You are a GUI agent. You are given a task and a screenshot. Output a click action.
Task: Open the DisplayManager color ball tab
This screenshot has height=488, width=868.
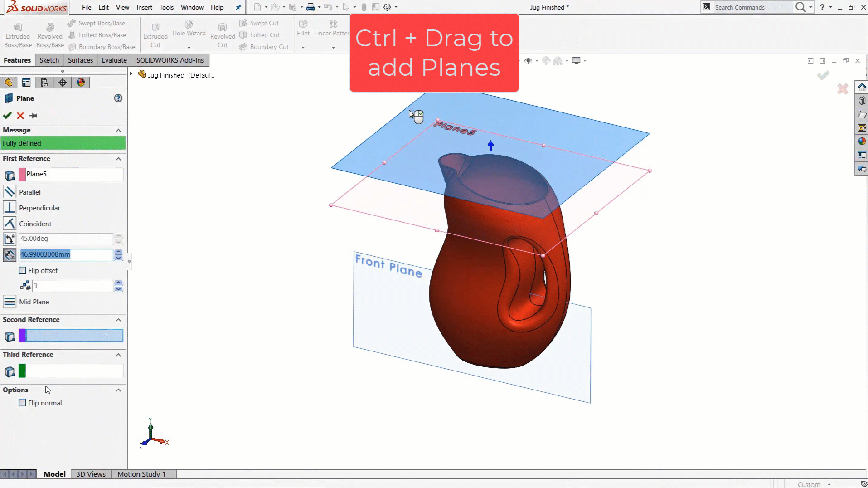coord(81,83)
